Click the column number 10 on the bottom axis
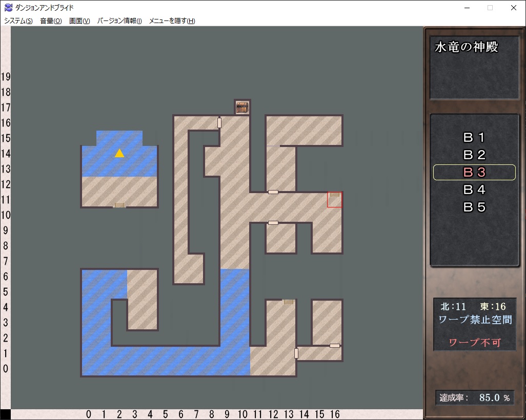526x420 pixels. (x=242, y=414)
